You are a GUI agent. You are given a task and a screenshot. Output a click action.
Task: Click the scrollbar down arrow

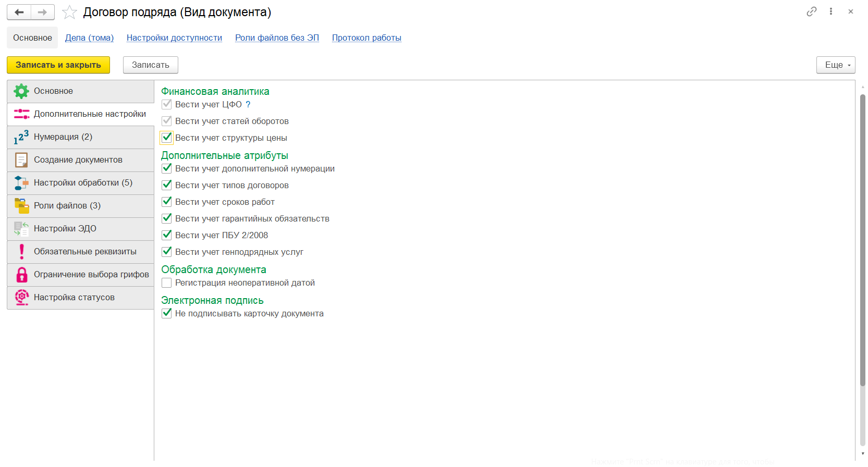[x=863, y=453]
